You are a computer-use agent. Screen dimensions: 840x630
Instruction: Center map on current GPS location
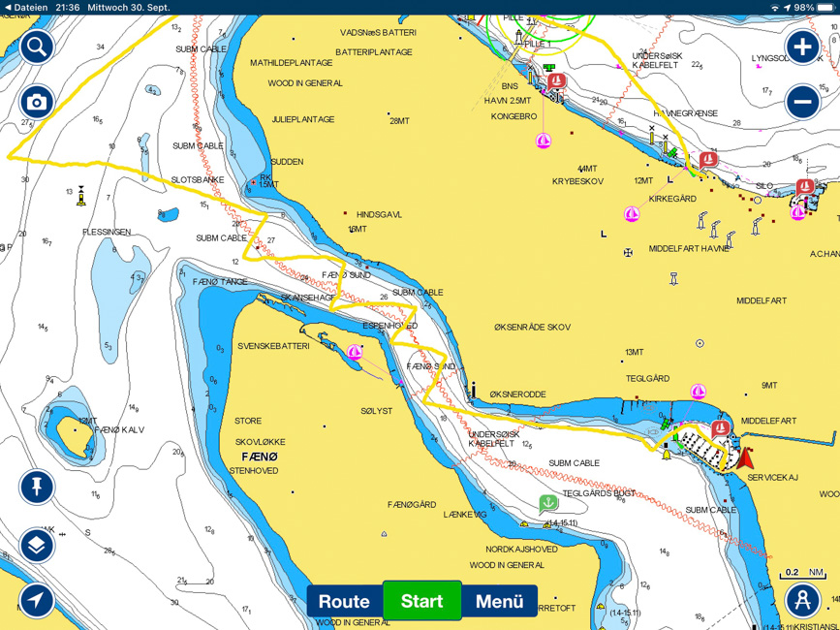pos(37,601)
